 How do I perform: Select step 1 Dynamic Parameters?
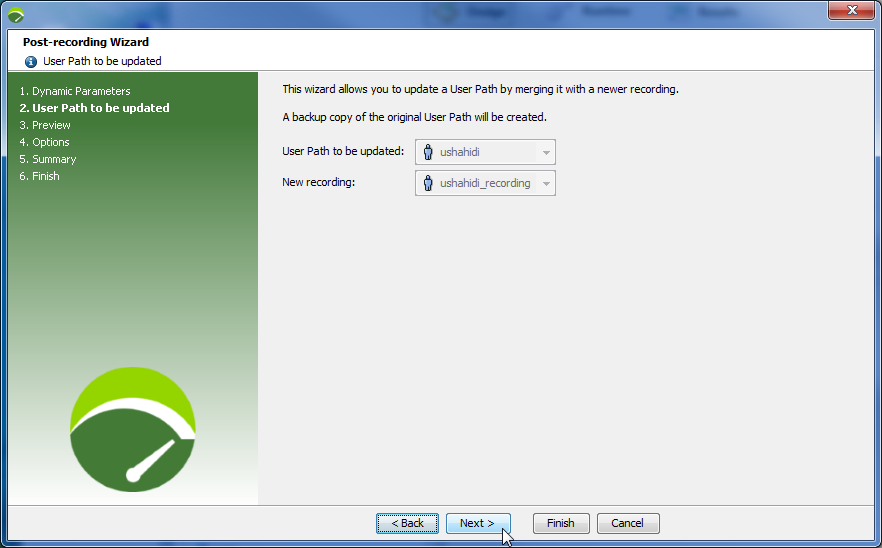(75, 91)
